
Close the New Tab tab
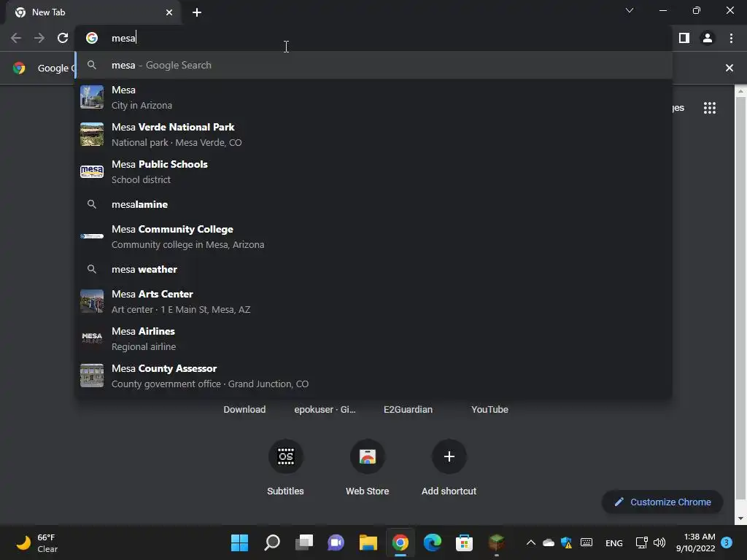pos(169,12)
